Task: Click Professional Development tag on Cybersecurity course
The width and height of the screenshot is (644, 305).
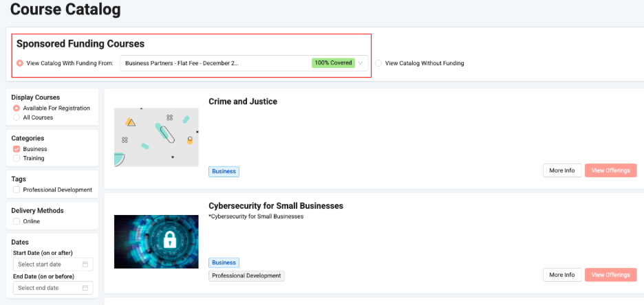Action: pos(246,276)
